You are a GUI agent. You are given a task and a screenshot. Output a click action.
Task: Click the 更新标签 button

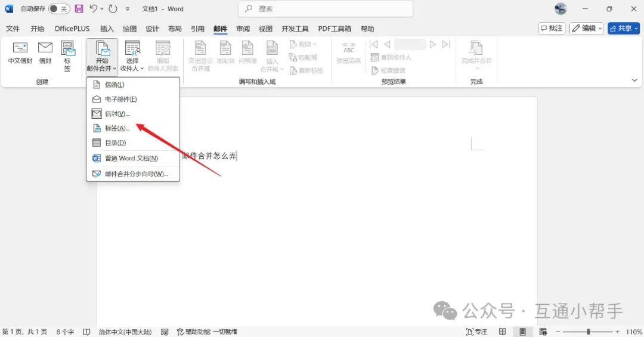coord(306,71)
